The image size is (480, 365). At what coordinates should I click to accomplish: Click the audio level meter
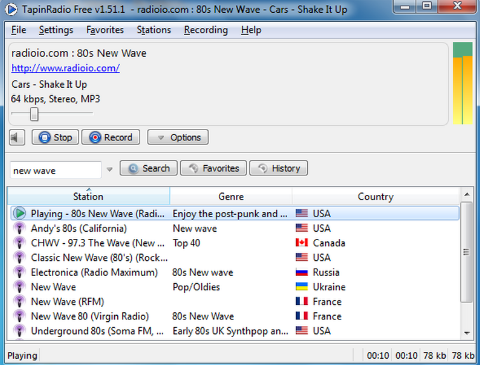(463, 83)
